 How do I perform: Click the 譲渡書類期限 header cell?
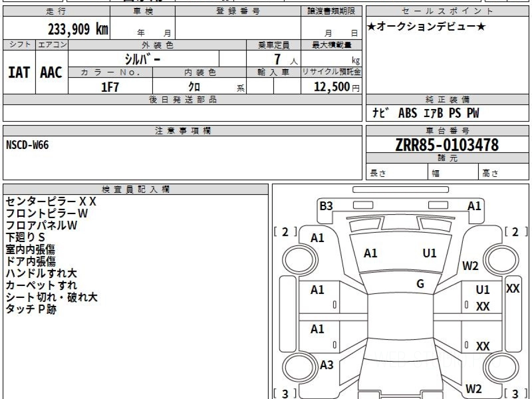tap(331, 12)
